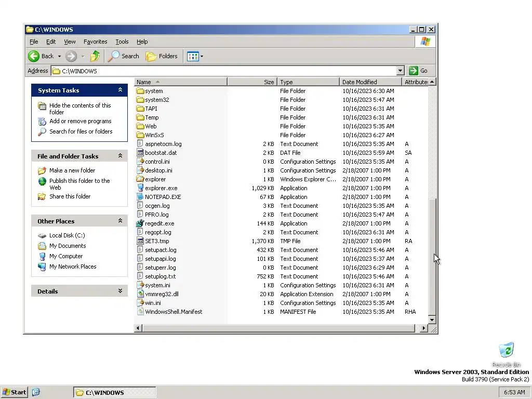
Task: Select the vmmreg32.dll file icon
Action: click(140, 294)
